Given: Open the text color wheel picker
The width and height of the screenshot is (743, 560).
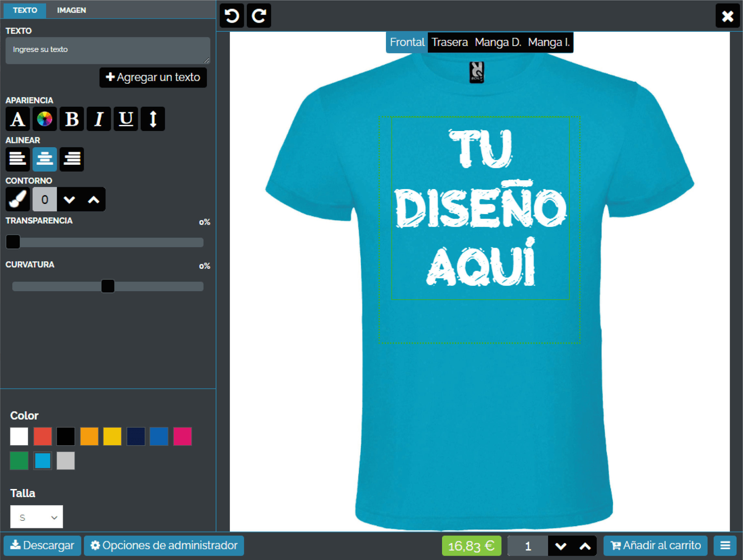Looking at the screenshot, I should click(x=45, y=119).
